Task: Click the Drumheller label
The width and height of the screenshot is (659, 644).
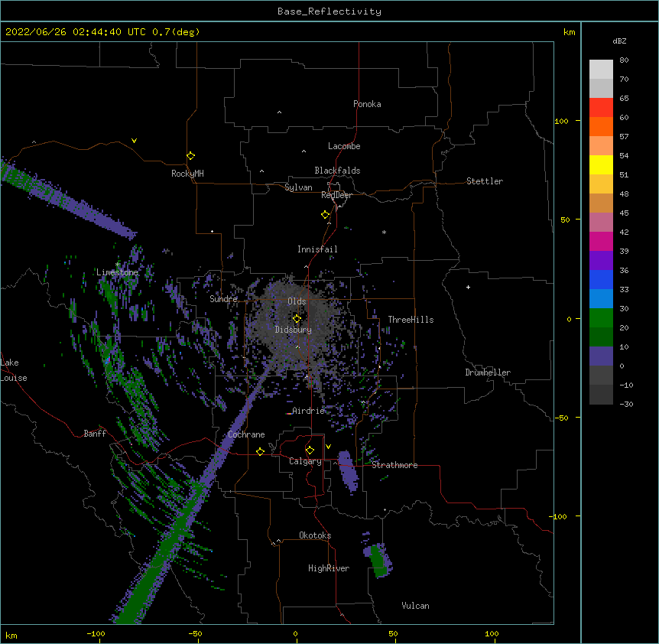Action: [x=488, y=372]
